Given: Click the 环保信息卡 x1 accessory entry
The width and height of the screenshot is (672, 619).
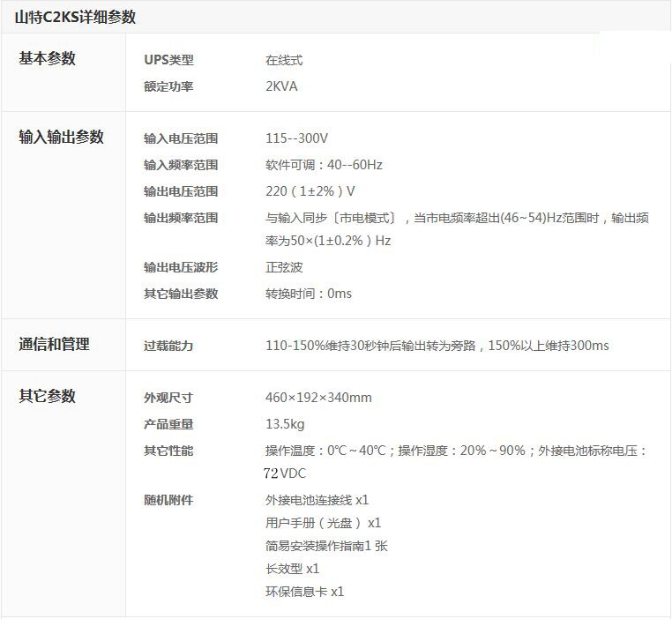Looking at the screenshot, I should click(x=305, y=592).
